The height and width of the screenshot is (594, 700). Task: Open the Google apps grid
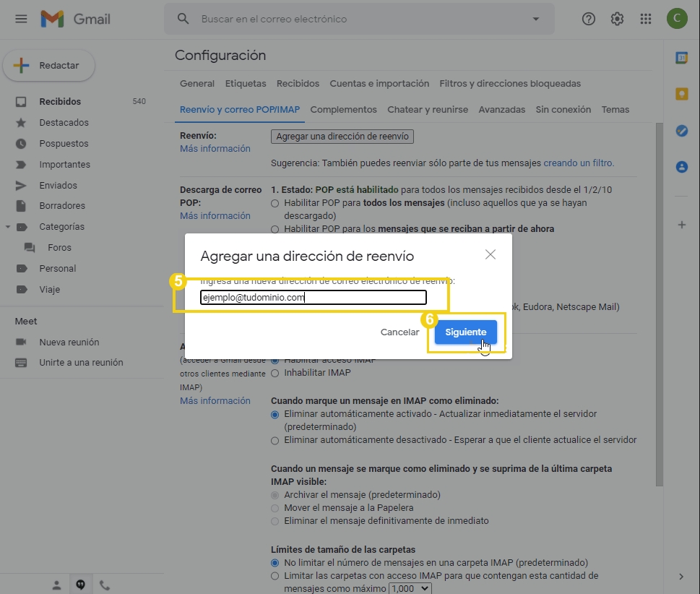point(647,19)
